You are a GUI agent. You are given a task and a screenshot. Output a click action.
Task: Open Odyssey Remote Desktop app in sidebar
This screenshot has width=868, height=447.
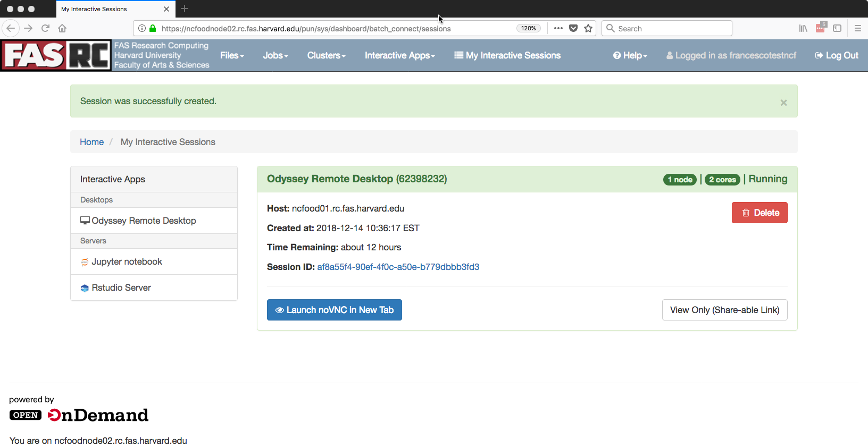pyautogui.click(x=154, y=221)
